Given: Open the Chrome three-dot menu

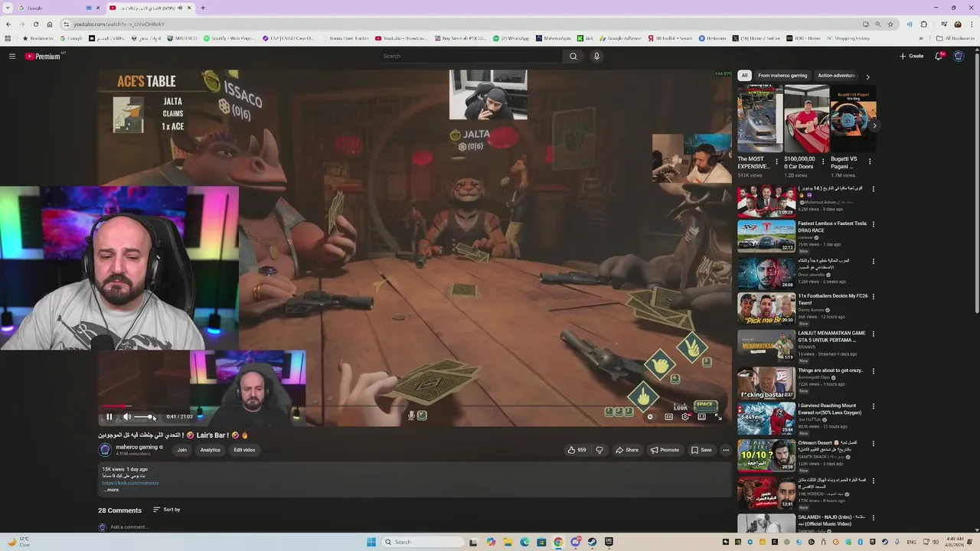Looking at the screenshot, I should (x=972, y=24).
